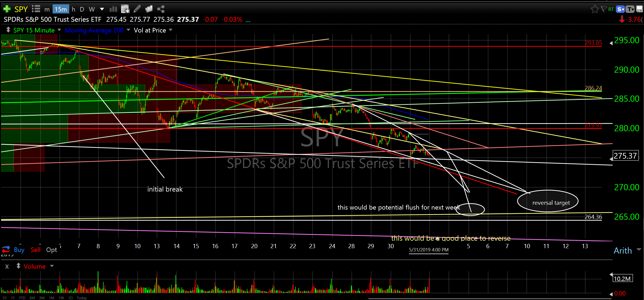
Task: Click the green plus add-symbol icon
Action: click(x=7, y=9)
